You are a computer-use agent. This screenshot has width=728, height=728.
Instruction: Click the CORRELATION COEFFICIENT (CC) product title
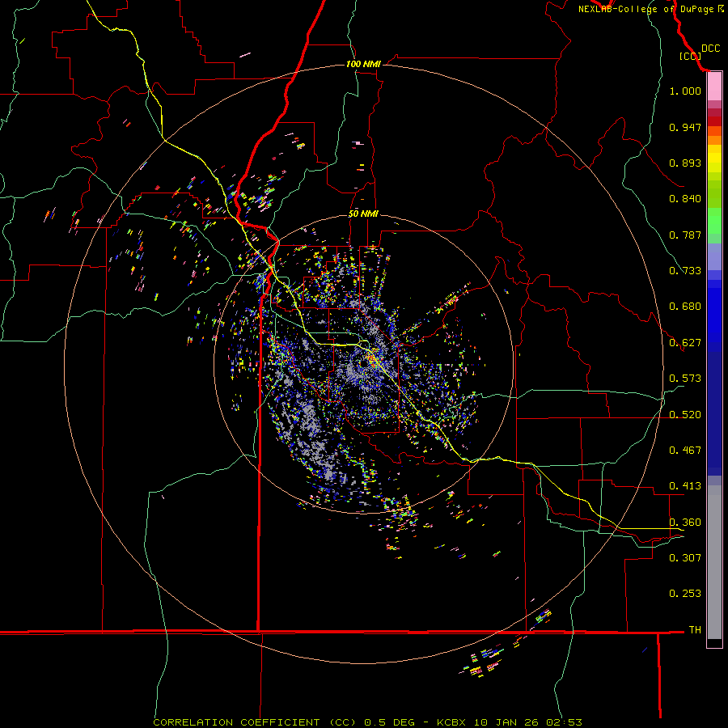[x=255, y=722]
